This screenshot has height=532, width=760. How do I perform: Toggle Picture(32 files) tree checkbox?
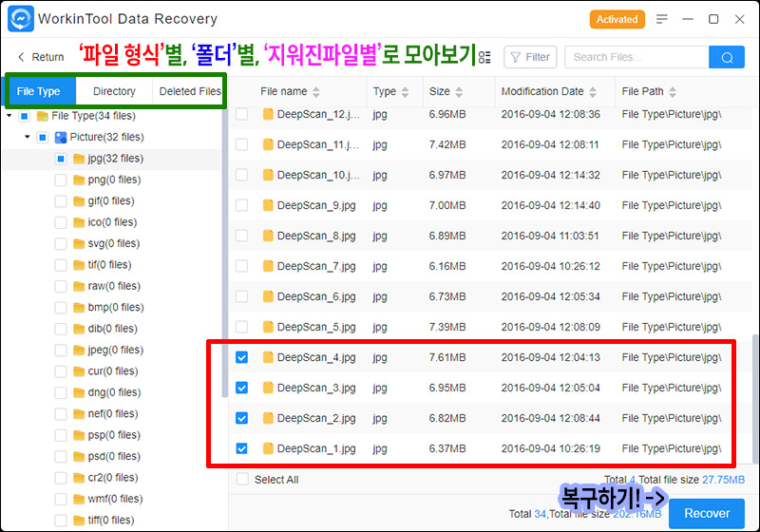click(43, 137)
